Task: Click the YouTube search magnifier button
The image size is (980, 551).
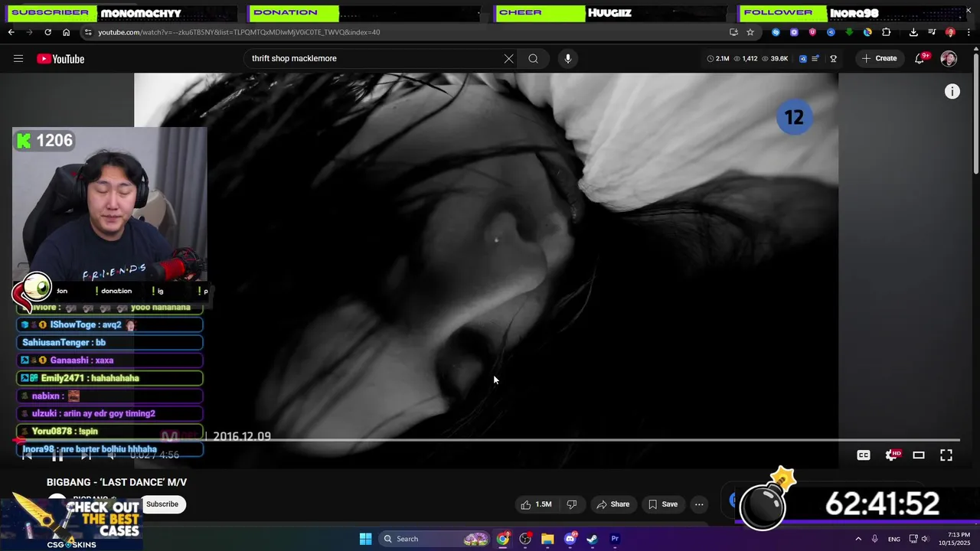Action: tap(533, 59)
